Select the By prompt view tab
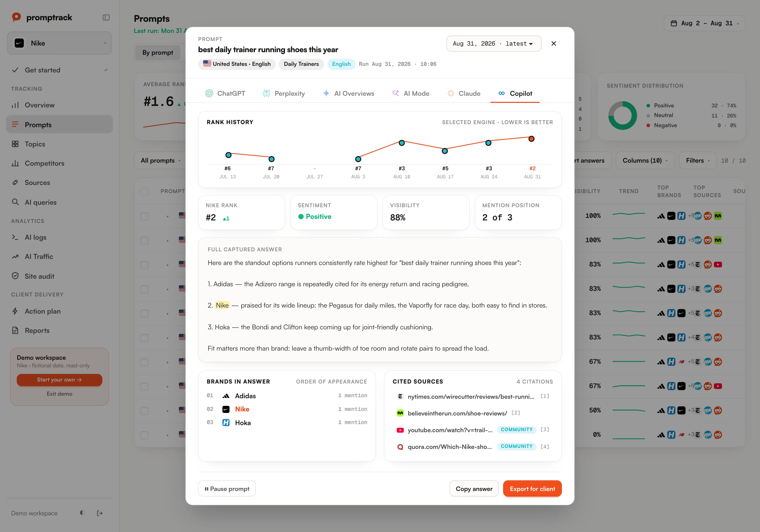Viewport: 760px width, 532px height. (158, 53)
